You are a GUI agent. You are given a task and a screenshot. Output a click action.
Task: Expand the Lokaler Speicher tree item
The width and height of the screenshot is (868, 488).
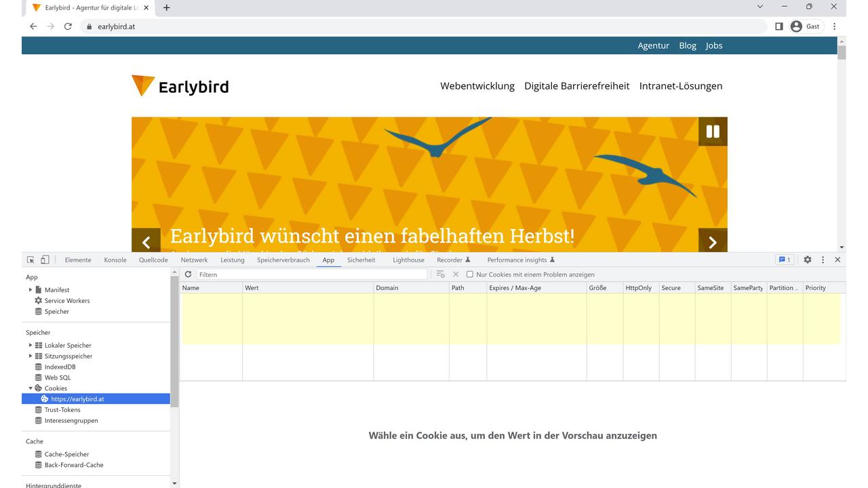30,345
